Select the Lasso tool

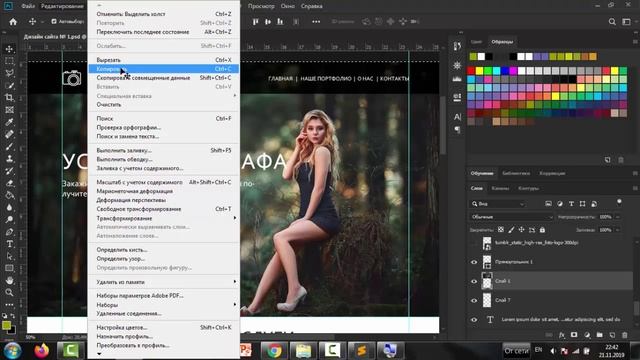pyautogui.click(x=9, y=73)
